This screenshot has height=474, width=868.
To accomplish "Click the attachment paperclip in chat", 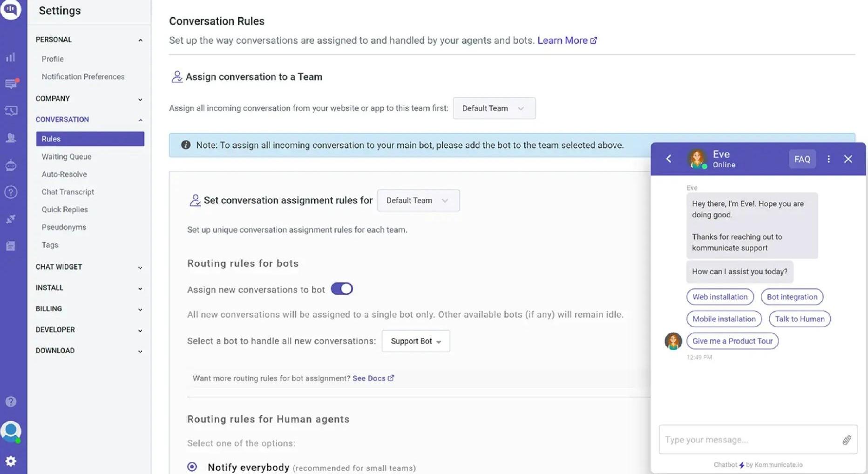I will click(847, 440).
